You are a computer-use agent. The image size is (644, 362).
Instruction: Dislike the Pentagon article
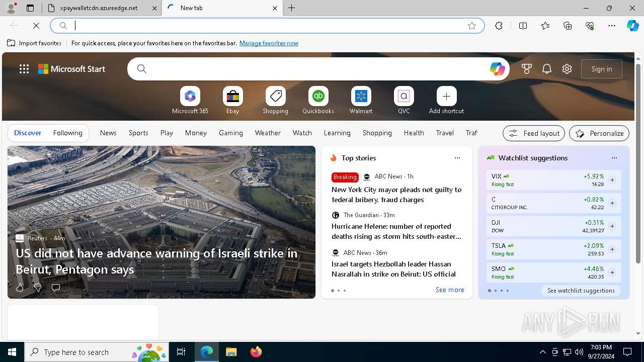point(37,288)
